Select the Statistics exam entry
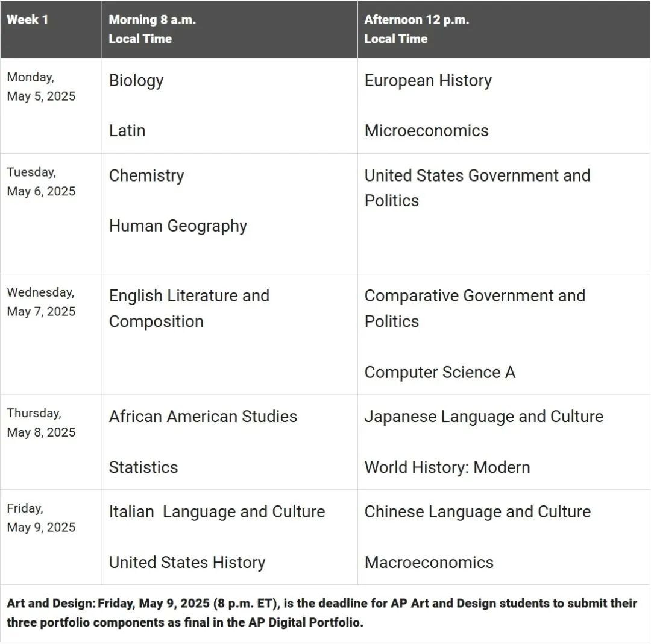The height and width of the screenshot is (644, 651). click(x=143, y=467)
